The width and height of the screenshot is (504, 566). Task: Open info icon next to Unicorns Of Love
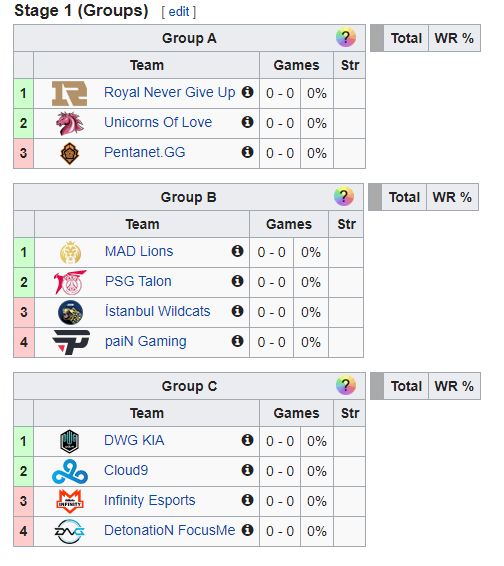[247, 122]
